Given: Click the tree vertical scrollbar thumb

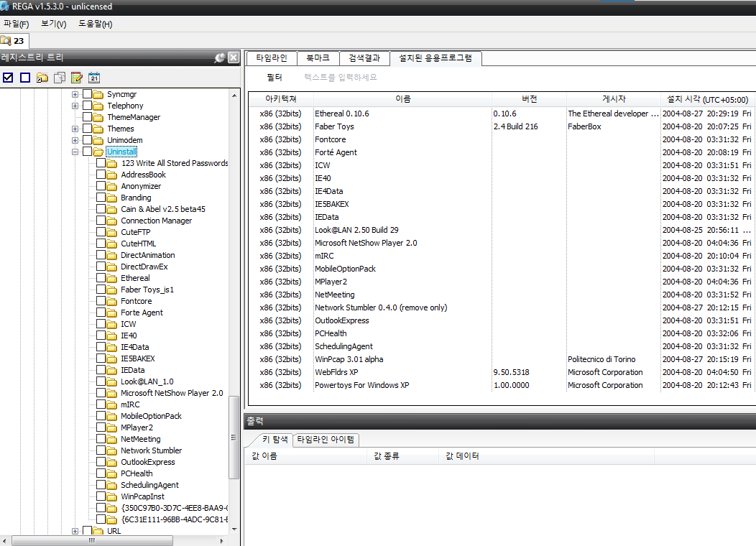Looking at the screenshot, I should [234, 437].
